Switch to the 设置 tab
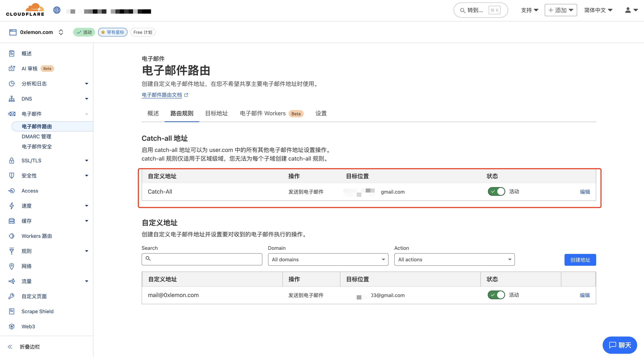 [321, 113]
